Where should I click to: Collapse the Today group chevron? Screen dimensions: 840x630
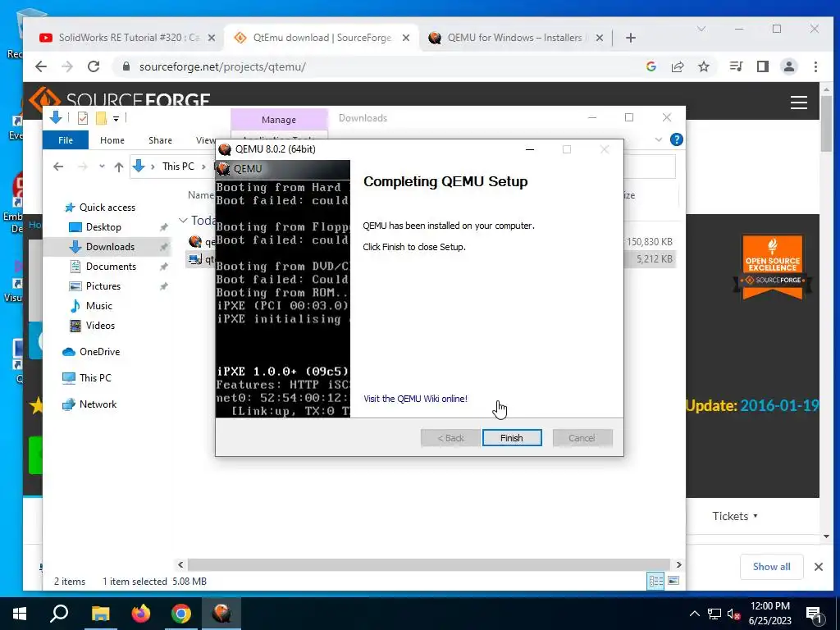[183, 220]
